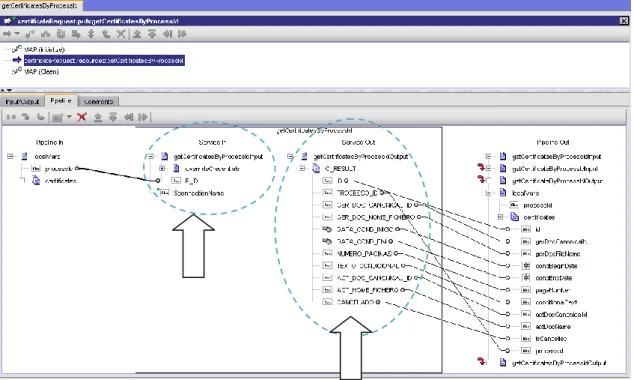Image resolution: width=634 pixels, height=380 pixels.
Task: Select the first MAP step icon in flow
Action: pyautogui.click(x=17, y=49)
